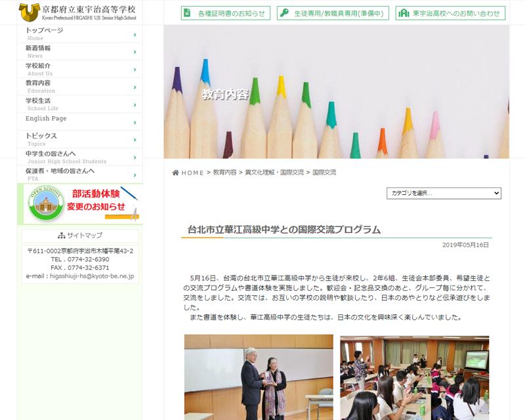Open the English Page menu item
Screen dimensions: 525x420
pos(79,121)
